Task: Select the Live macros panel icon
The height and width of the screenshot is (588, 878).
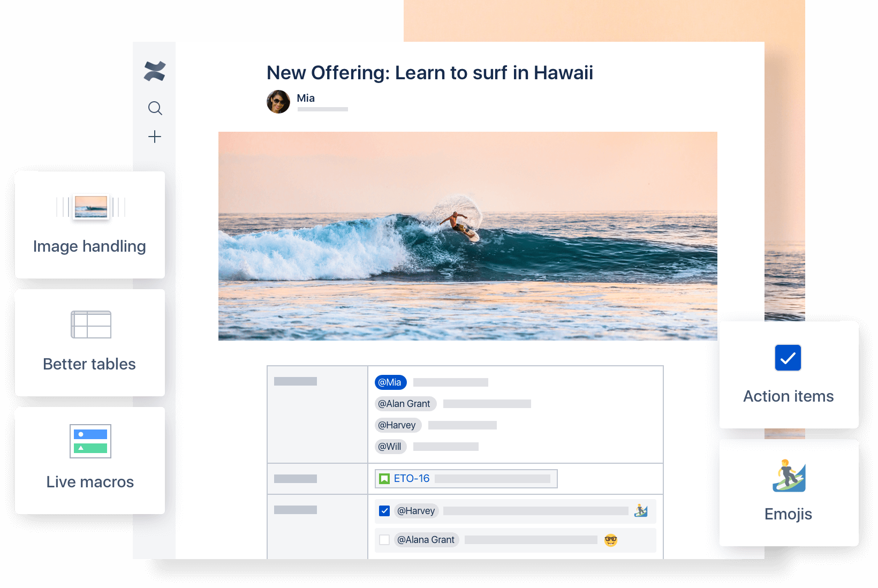Action: 89,440
